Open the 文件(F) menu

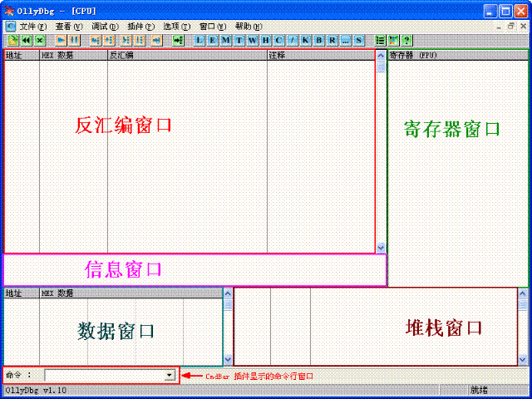(x=33, y=27)
